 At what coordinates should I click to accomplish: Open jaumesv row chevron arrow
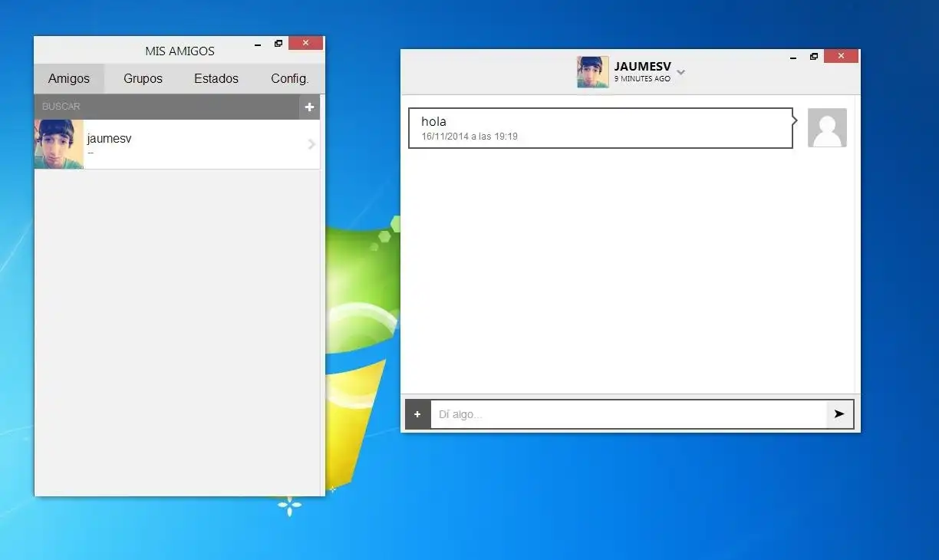point(311,144)
